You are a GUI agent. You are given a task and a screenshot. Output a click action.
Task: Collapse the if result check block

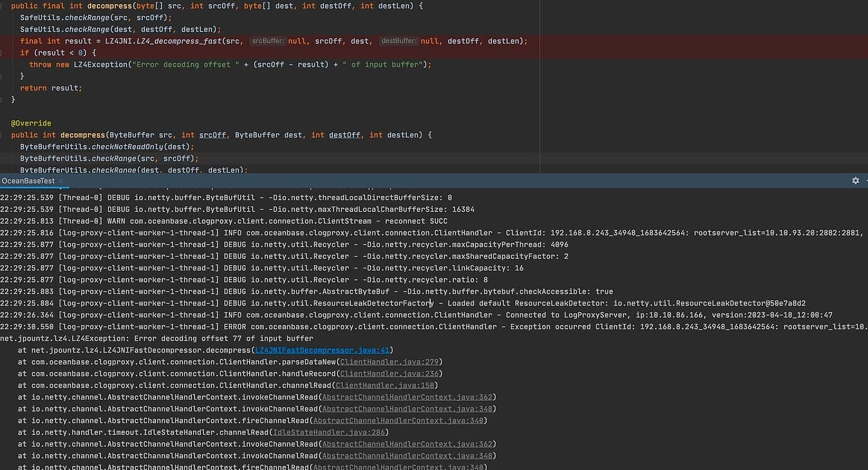pos(3,52)
